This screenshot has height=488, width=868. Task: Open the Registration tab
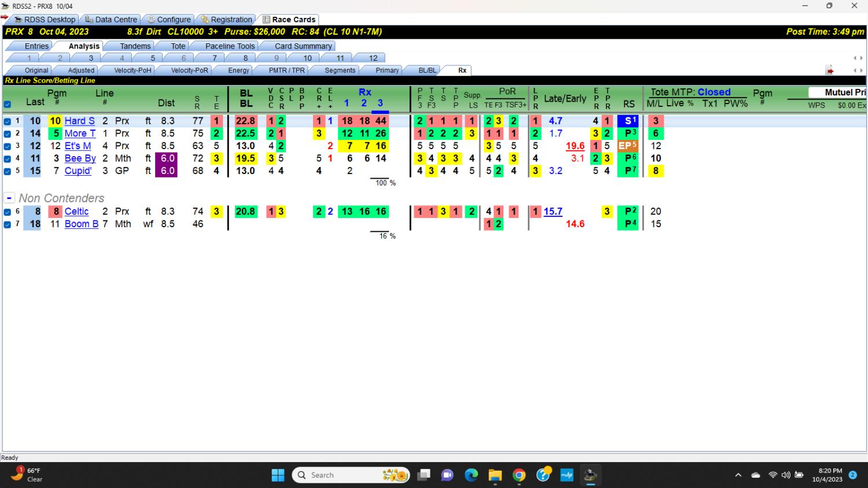click(x=226, y=19)
